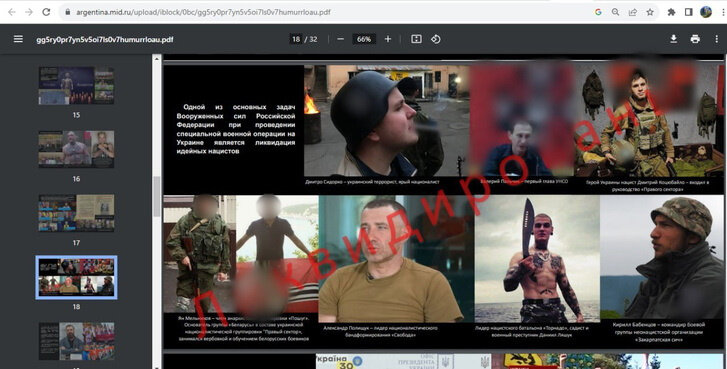Zoom in the PDF
The height and width of the screenshot is (369, 727).
tap(388, 39)
